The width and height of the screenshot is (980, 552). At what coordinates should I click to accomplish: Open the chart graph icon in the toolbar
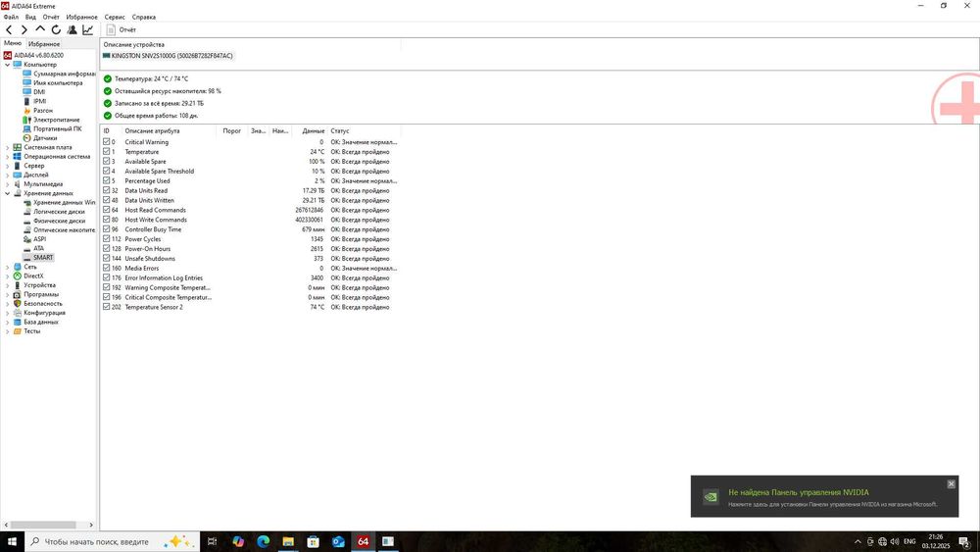(x=88, y=29)
